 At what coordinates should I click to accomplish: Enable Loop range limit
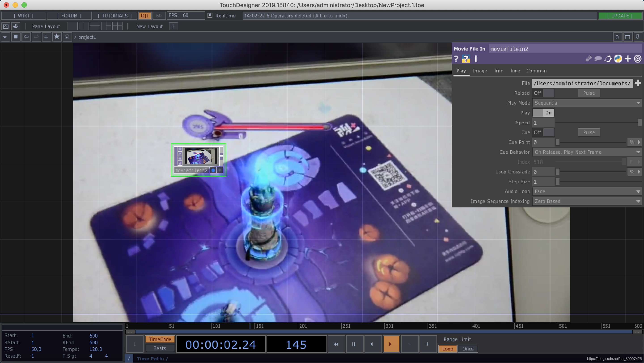(447, 349)
